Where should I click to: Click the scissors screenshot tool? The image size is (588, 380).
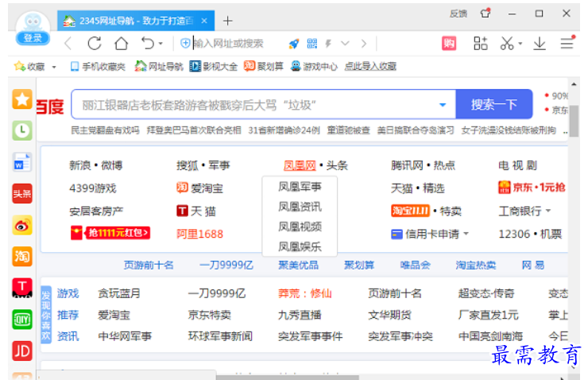pyautogui.click(x=507, y=44)
